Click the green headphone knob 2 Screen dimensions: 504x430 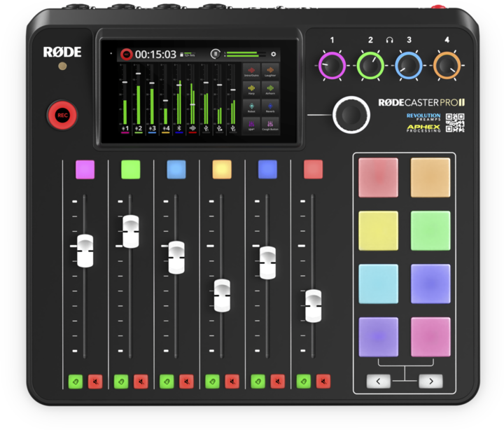coord(370,65)
